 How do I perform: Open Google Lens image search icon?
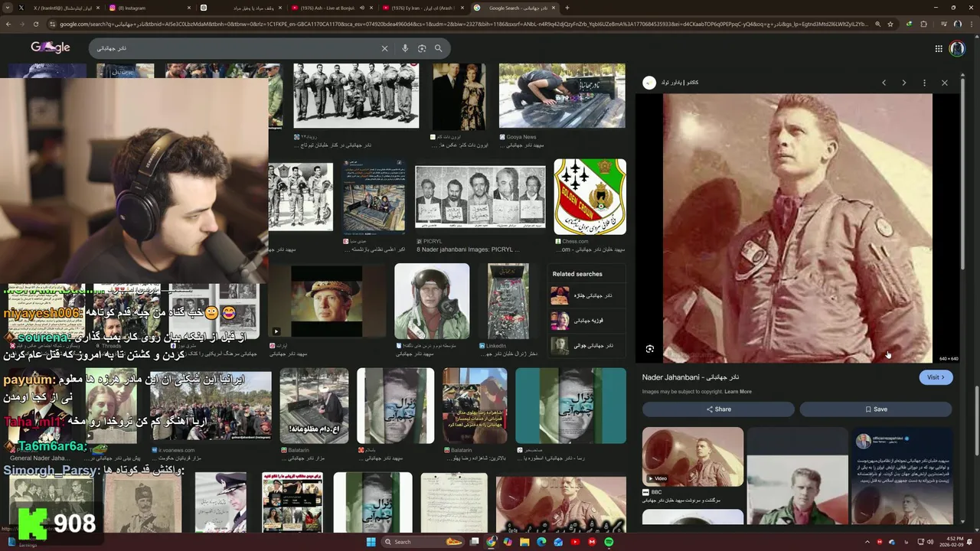(x=422, y=48)
